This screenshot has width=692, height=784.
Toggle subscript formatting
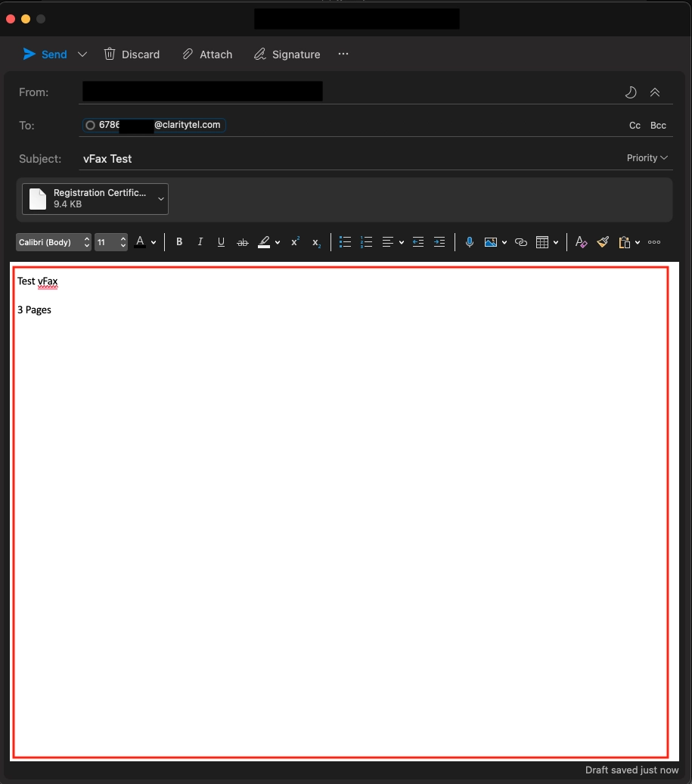(316, 242)
